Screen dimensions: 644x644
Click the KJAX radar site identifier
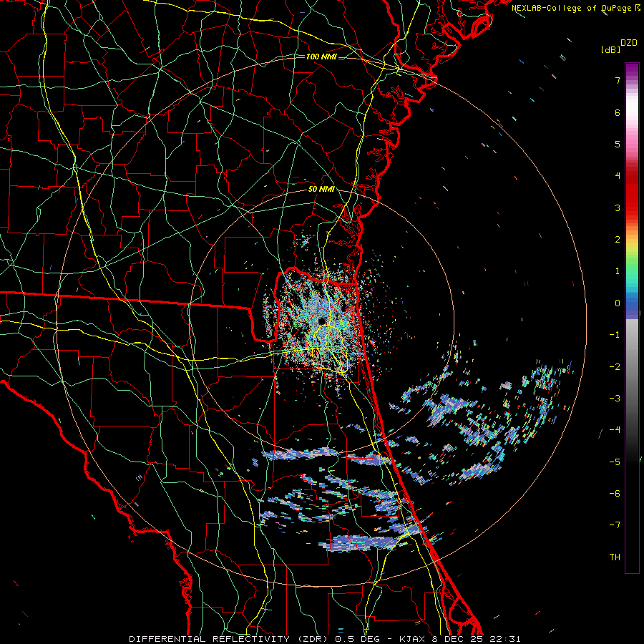[413, 639]
